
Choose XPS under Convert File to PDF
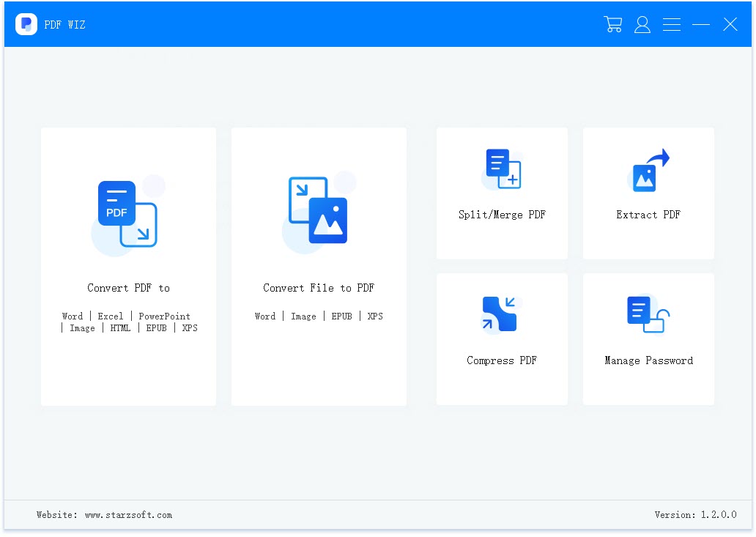click(375, 316)
